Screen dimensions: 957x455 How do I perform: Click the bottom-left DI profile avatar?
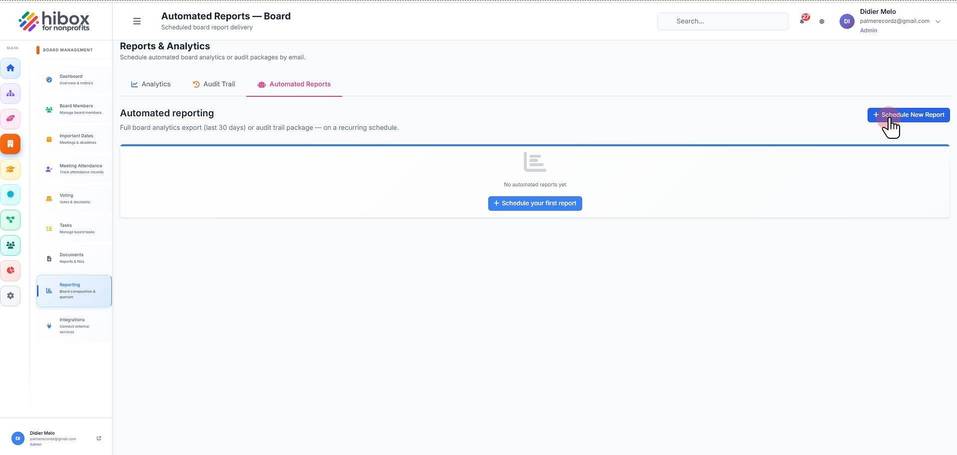click(x=18, y=439)
